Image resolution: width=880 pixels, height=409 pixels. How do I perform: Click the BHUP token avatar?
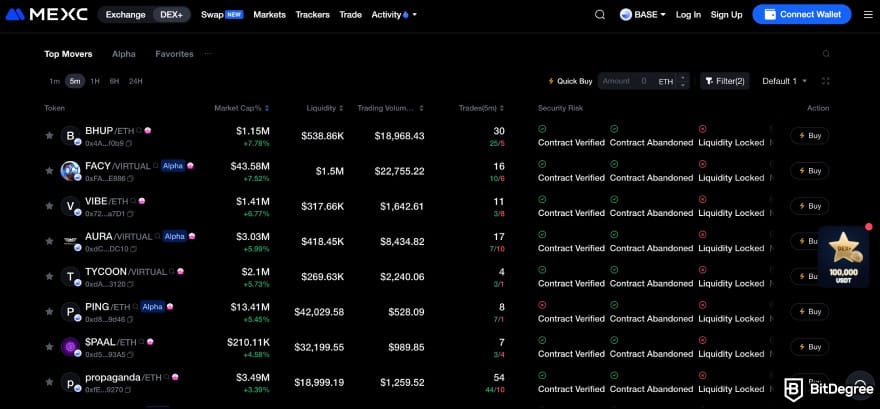pyautogui.click(x=71, y=135)
